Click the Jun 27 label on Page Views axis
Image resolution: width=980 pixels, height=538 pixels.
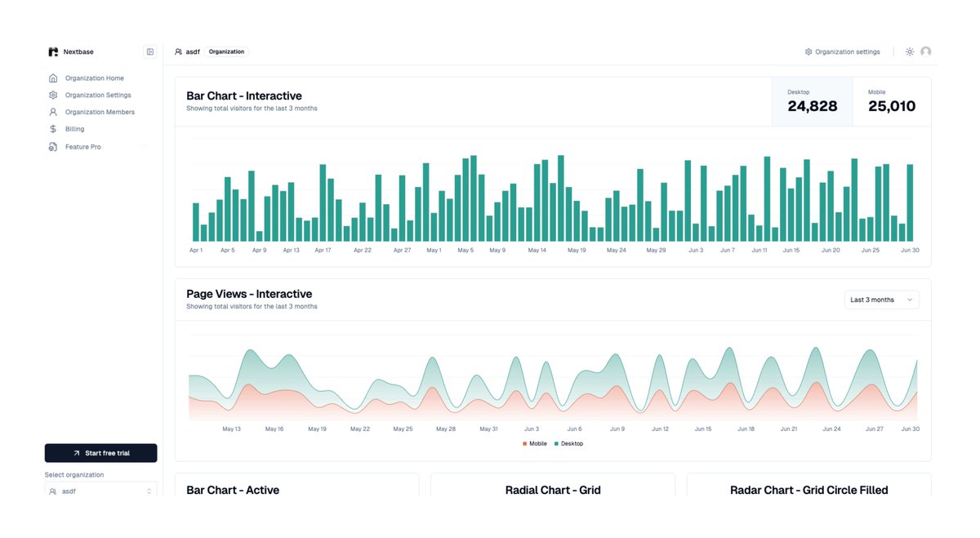(x=874, y=429)
